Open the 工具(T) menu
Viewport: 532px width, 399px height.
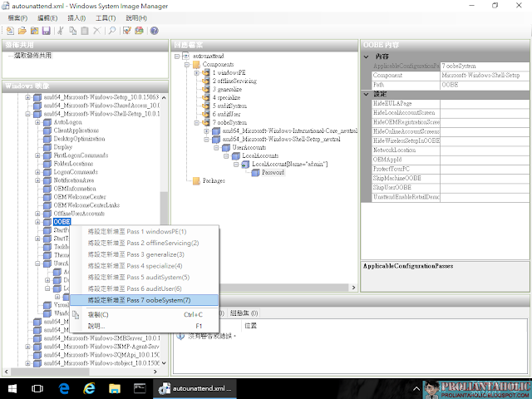pos(106,18)
